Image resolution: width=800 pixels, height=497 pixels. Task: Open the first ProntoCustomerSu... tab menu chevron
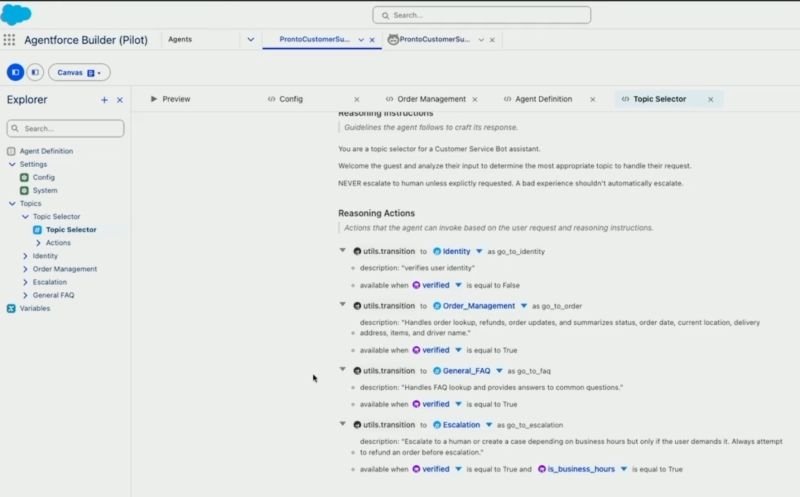(x=361, y=40)
